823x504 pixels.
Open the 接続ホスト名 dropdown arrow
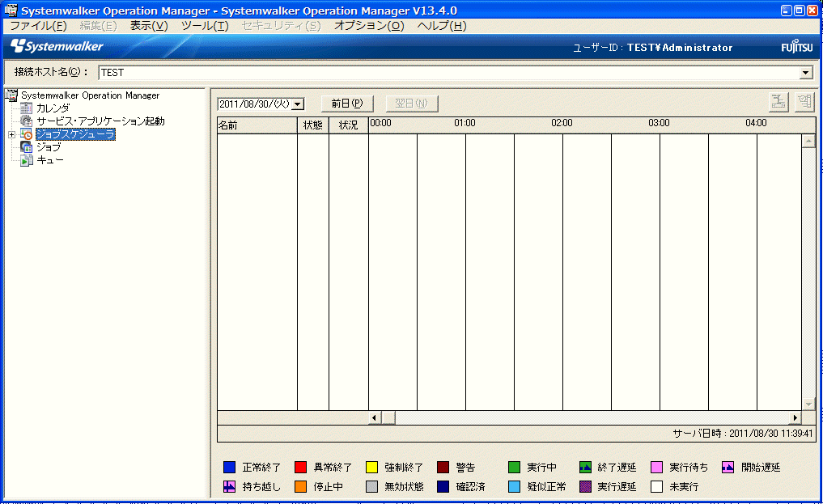tap(806, 73)
